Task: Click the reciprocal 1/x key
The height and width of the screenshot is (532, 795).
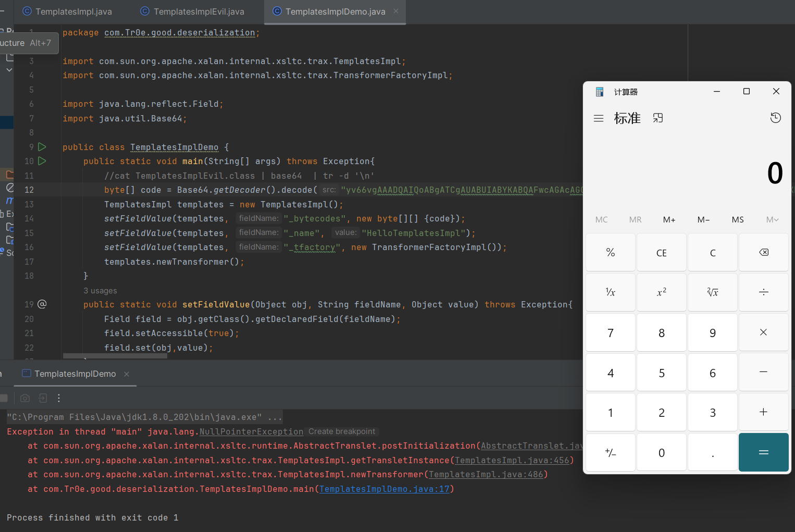Action: click(610, 292)
